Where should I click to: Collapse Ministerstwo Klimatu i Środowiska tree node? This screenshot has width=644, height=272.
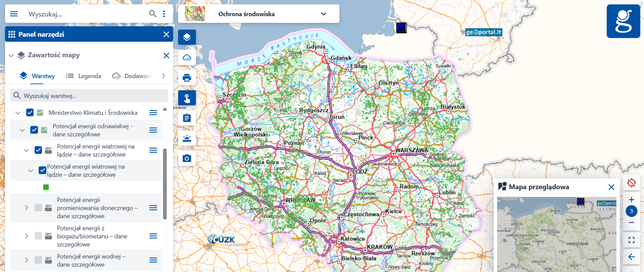(18, 113)
